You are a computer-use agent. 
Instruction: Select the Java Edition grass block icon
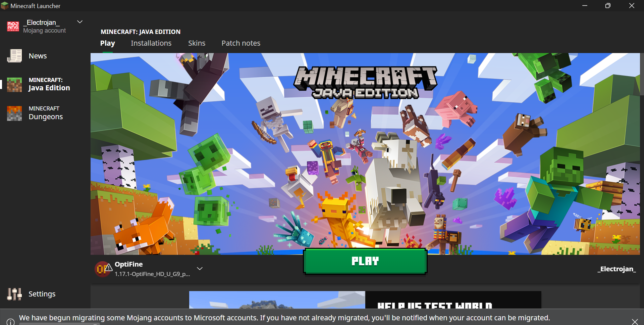[x=14, y=85]
